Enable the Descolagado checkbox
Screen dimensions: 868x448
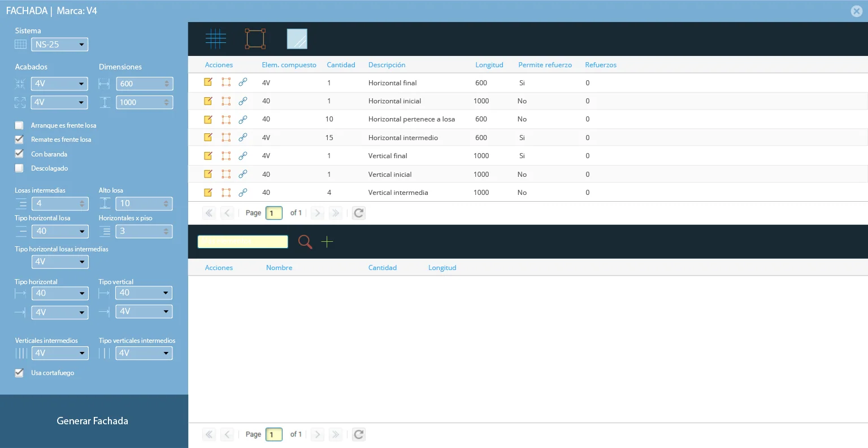[x=19, y=168]
